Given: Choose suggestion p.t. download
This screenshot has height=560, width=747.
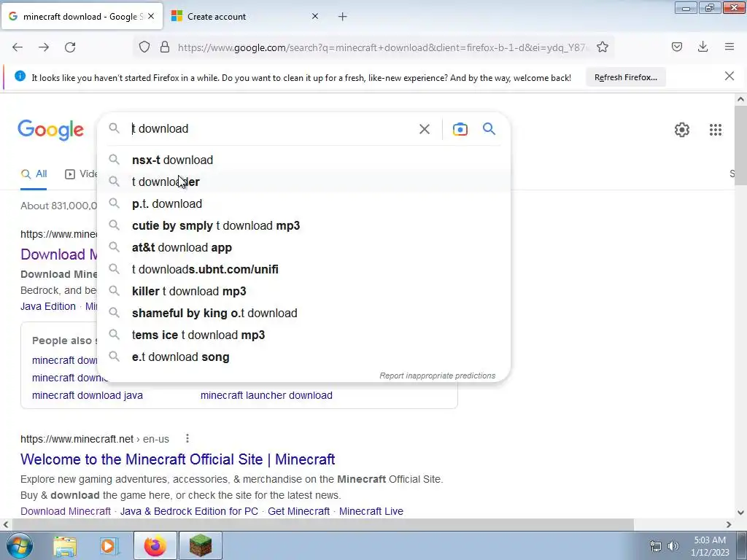Looking at the screenshot, I should [x=303, y=204].
